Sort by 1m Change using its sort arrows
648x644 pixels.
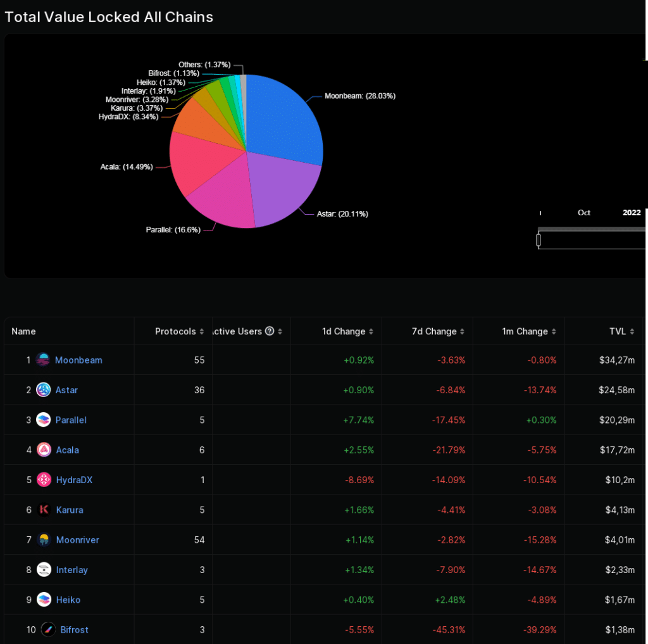[554, 331]
